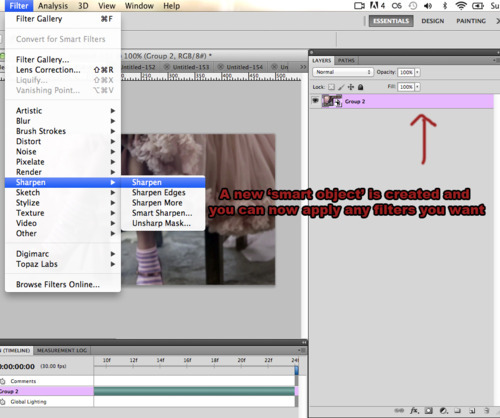500x418 pixels.
Task: Open Filter Gallery with ellipsis
Action: pos(63,60)
